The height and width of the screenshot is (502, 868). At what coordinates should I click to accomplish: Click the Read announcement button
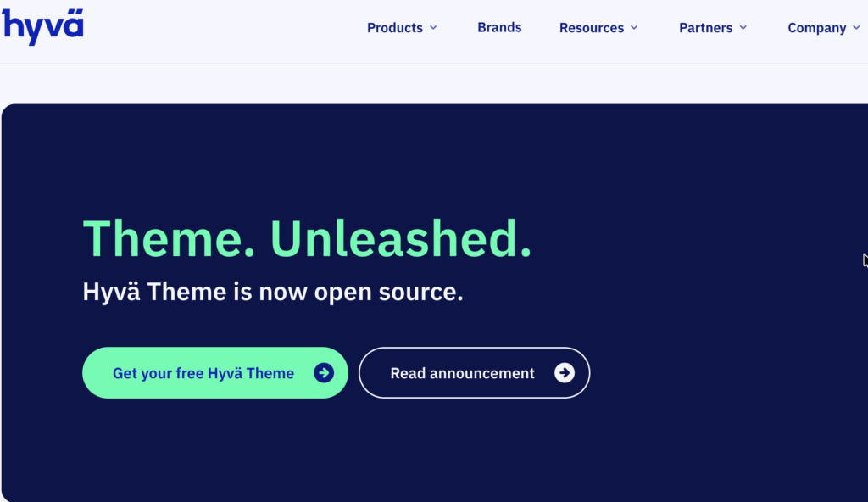coord(475,373)
